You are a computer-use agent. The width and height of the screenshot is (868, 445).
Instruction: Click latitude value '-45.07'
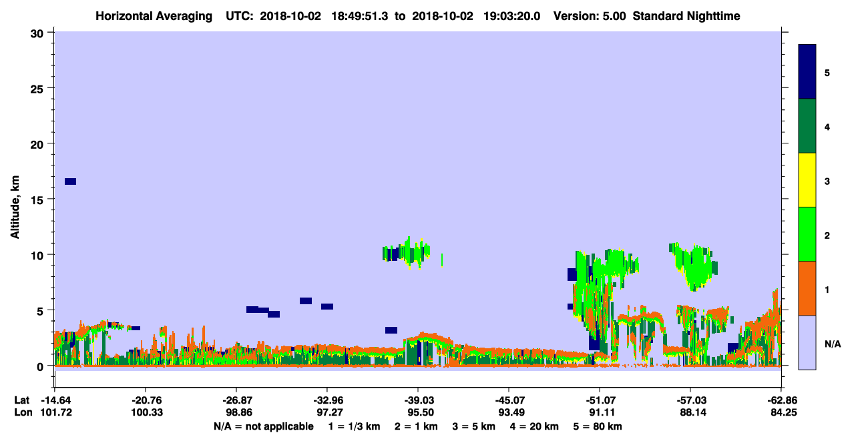[509, 400]
